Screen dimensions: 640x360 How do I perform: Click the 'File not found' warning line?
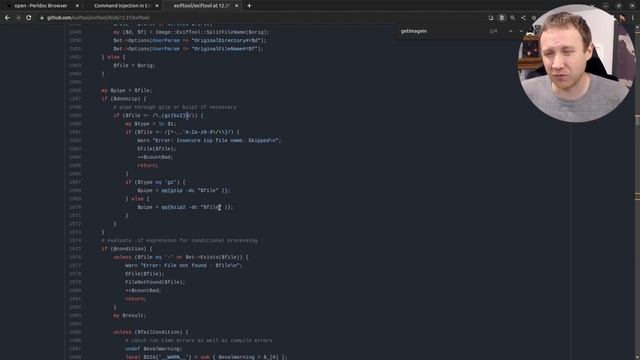point(184,265)
